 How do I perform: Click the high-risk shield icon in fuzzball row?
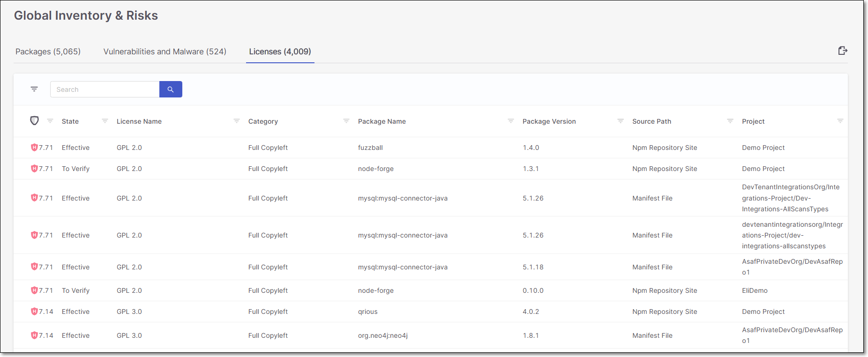point(34,148)
